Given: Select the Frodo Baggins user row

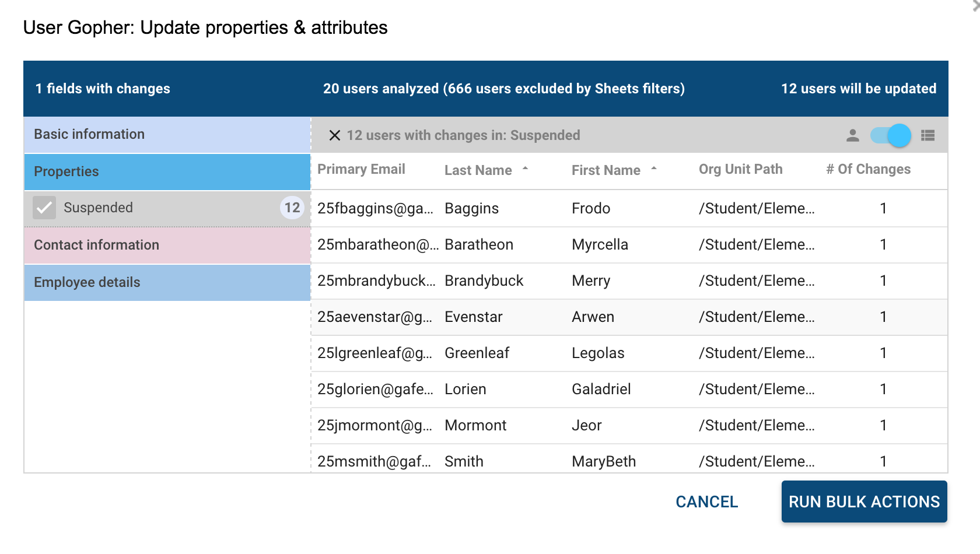Looking at the screenshot, I should 590,209.
